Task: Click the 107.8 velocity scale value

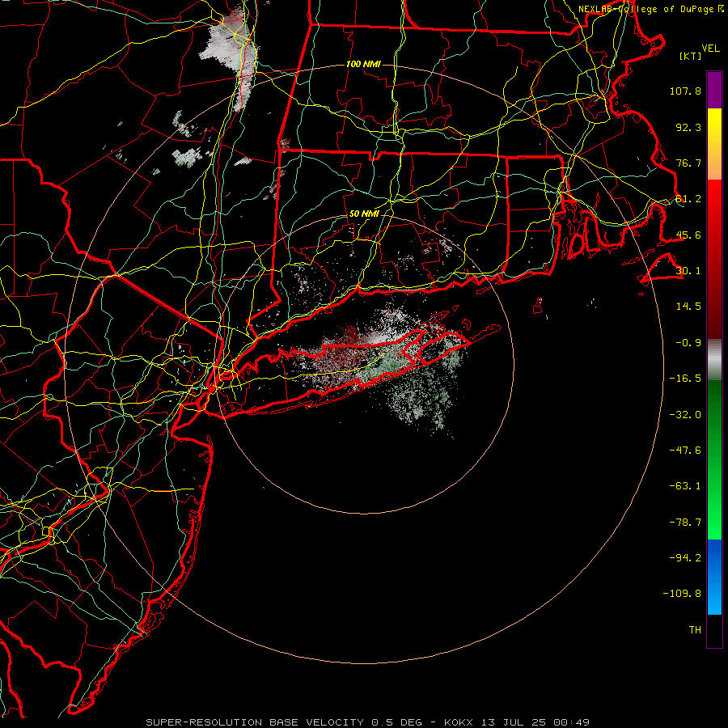Action: click(685, 91)
